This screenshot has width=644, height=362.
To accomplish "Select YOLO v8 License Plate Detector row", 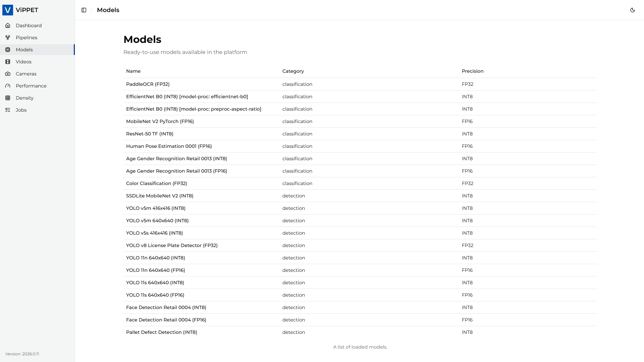I will [x=360, y=245].
